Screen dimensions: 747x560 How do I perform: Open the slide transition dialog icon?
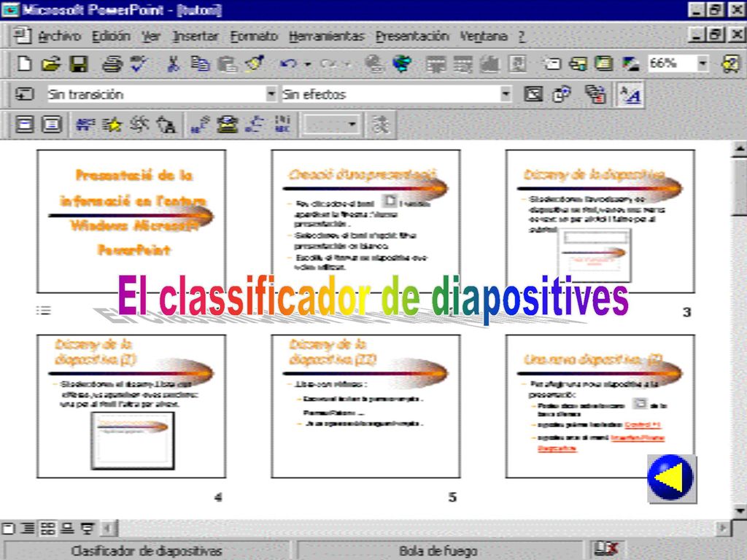click(24, 94)
